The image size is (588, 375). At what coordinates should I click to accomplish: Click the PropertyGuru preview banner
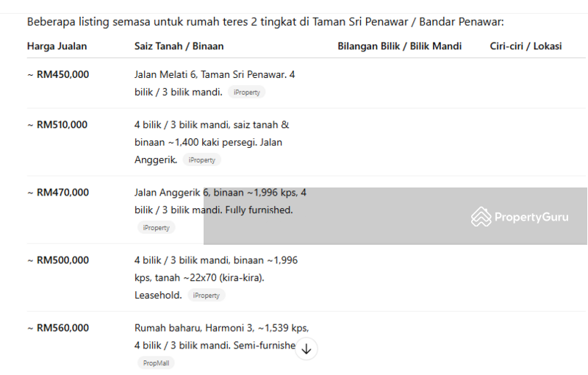click(x=395, y=216)
